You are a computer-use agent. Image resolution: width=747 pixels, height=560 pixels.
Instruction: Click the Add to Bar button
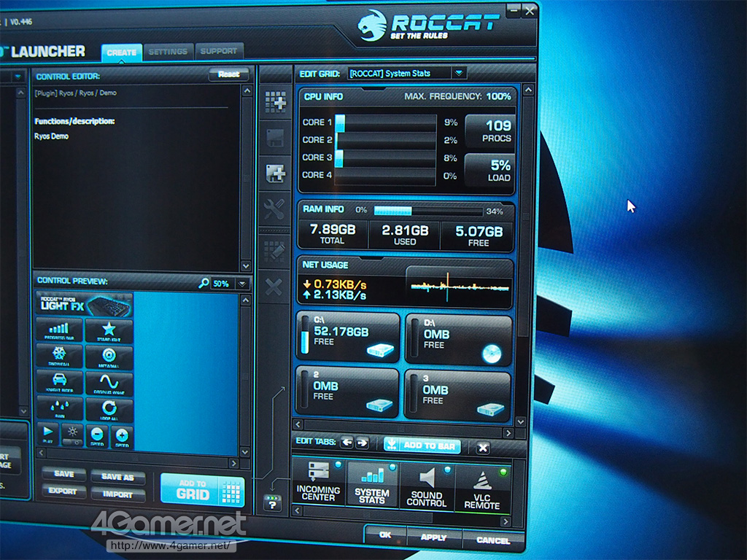[x=422, y=446]
